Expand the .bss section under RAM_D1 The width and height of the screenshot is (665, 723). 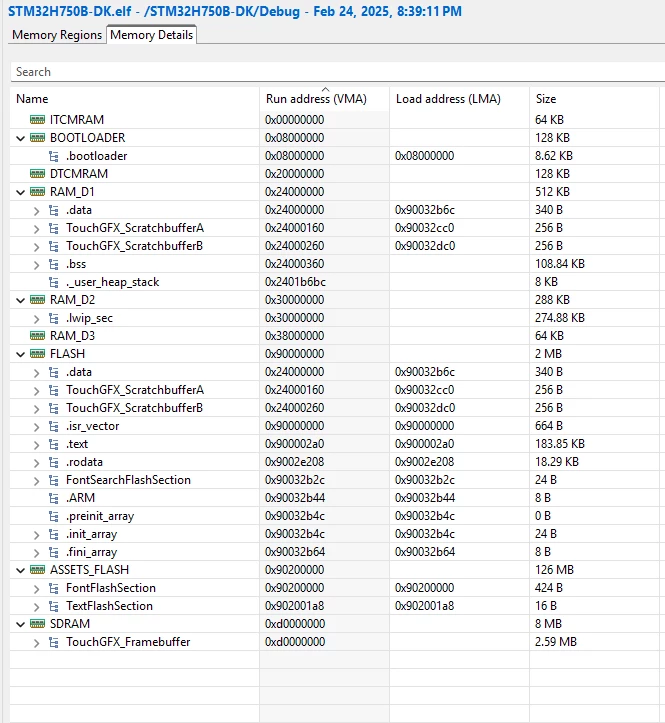click(x=36, y=265)
